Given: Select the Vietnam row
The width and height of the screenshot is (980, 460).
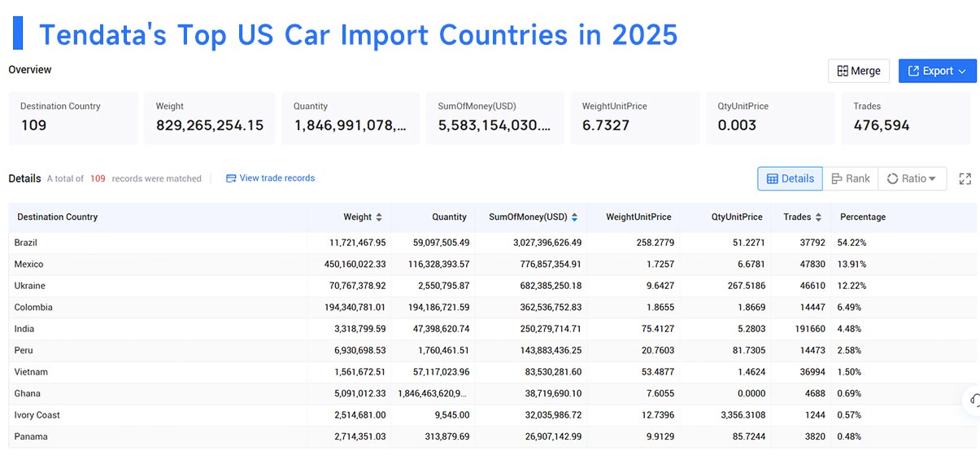Looking at the screenshot, I should click(x=493, y=372).
